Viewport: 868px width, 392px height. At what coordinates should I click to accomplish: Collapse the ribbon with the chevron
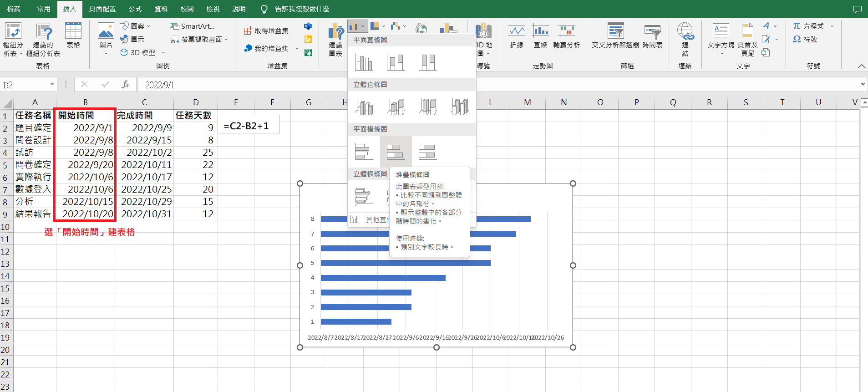coord(862,66)
